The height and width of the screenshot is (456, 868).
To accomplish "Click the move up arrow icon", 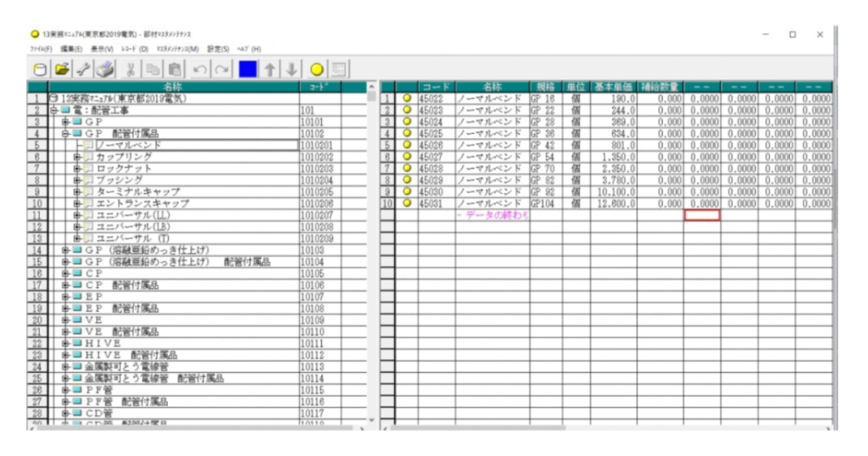I will [x=270, y=69].
